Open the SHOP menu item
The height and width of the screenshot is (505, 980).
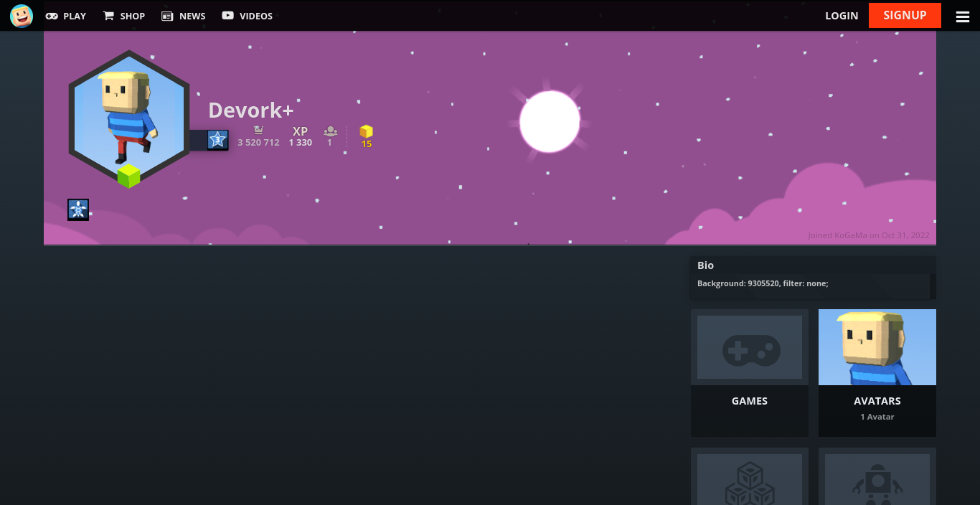pos(124,16)
